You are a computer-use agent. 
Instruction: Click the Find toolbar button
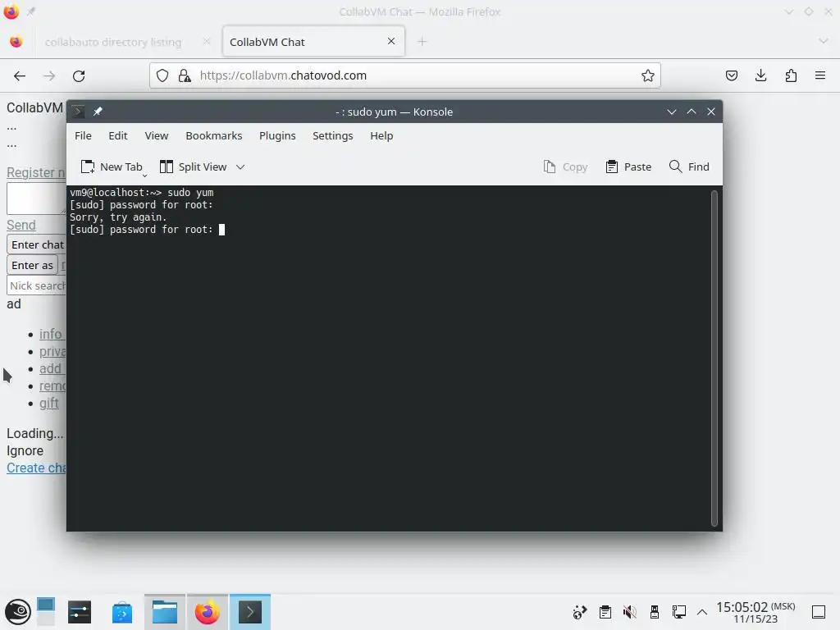[x=689, y=167]
